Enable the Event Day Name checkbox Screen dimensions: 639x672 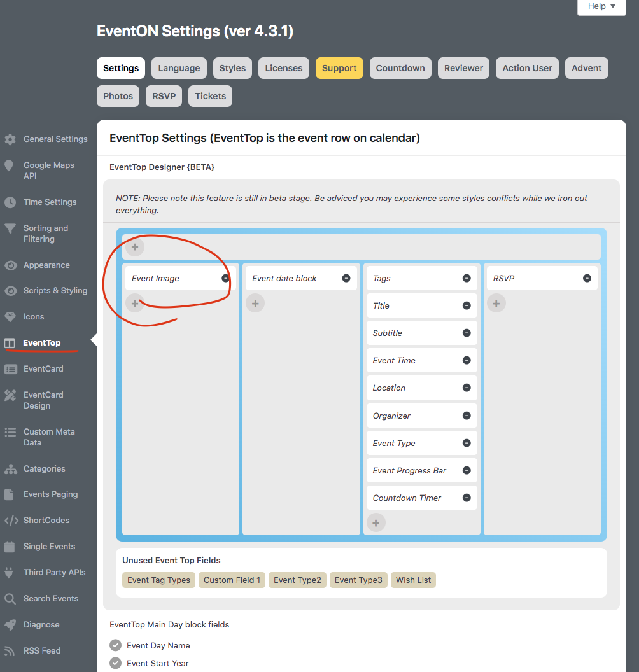pyautogui.click(x=115, y=645)
